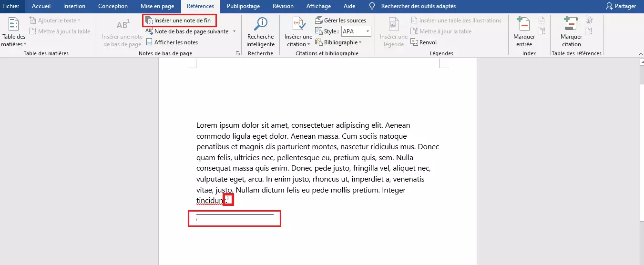Click Insérer une légende
The height and width of the screenshot is (265, 644).
(x=394, y=32)
